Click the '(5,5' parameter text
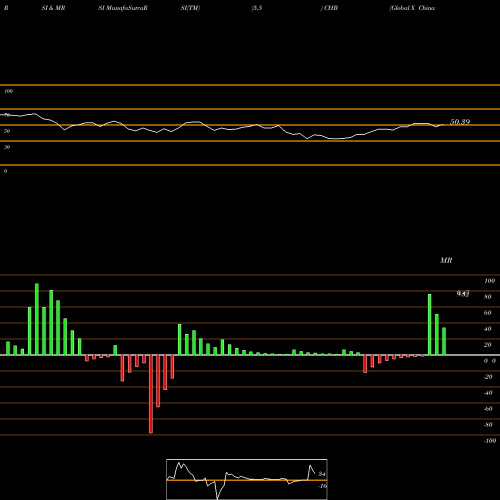The image size is (500, 500). tap(257, 8)
